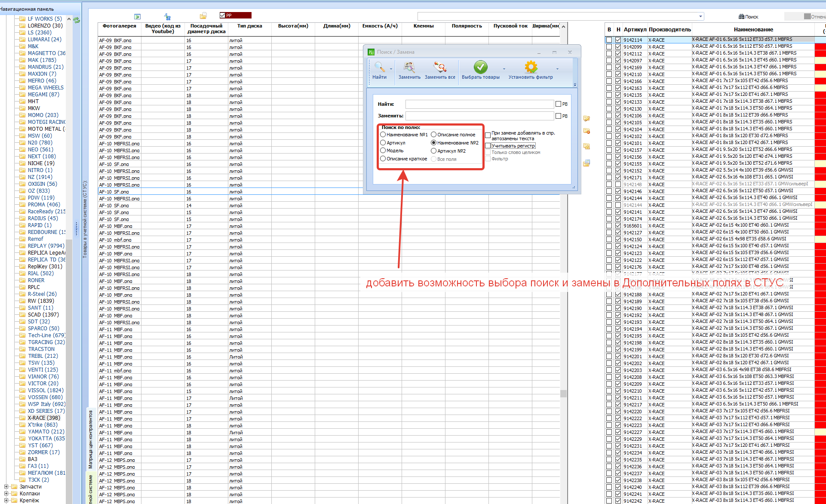This screenshot has width=826, height=504.
Task: Select the Артикул search field radio
Action: pos(383,143)
